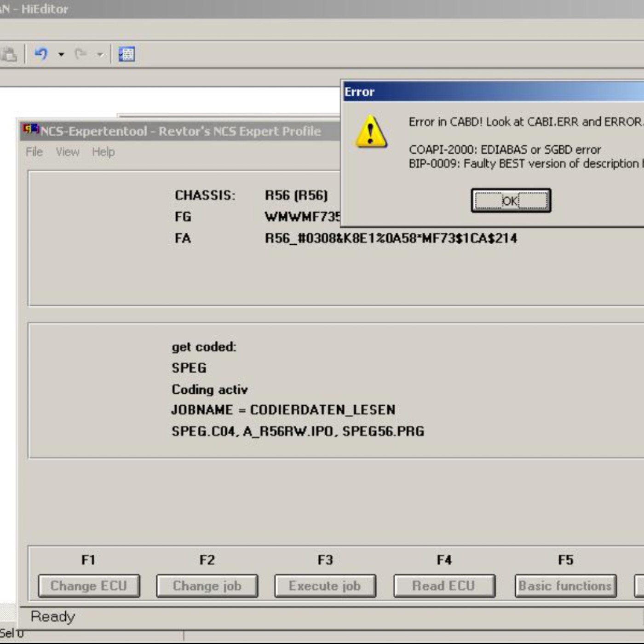644x644 pixels.
Task: Click the Ready status bar text
Action: point(53,616)
